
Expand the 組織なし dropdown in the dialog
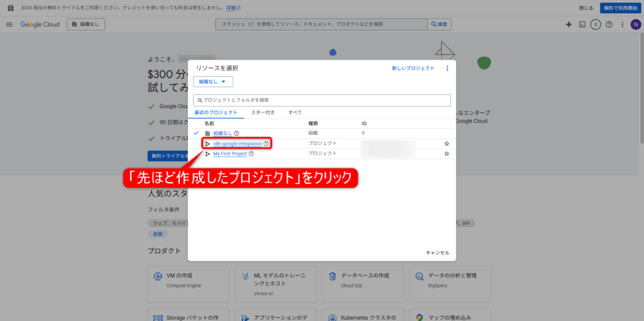[x=213, y=82]
